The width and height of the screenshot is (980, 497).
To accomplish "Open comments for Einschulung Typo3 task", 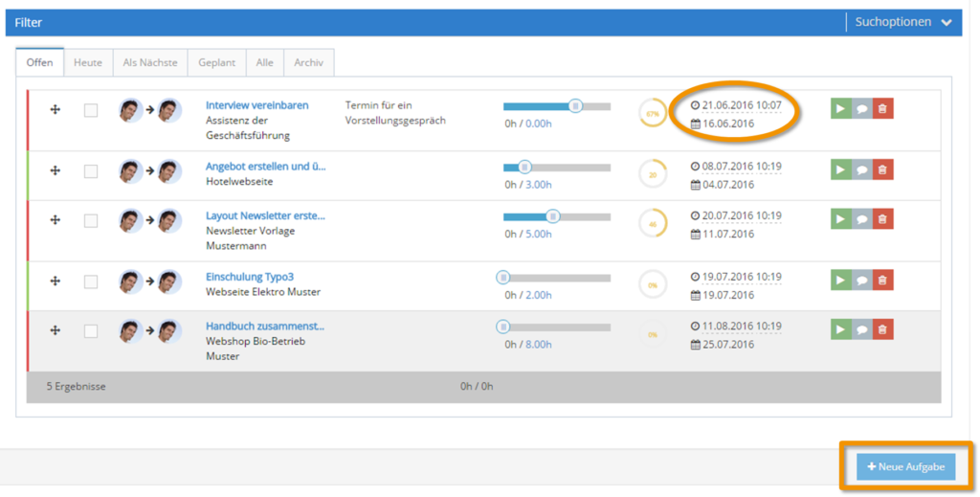I will (x=862, y=280).
